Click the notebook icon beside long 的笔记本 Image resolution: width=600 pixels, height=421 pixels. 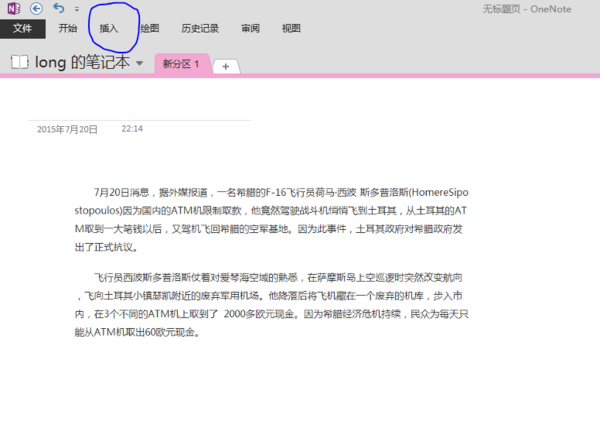pyautogui.click(x=20, y=62)
